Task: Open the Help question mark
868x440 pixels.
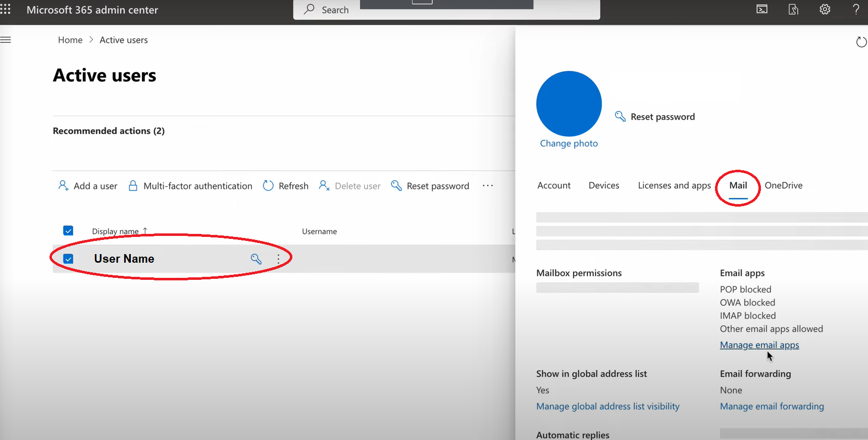Action: tap(856, 9)
